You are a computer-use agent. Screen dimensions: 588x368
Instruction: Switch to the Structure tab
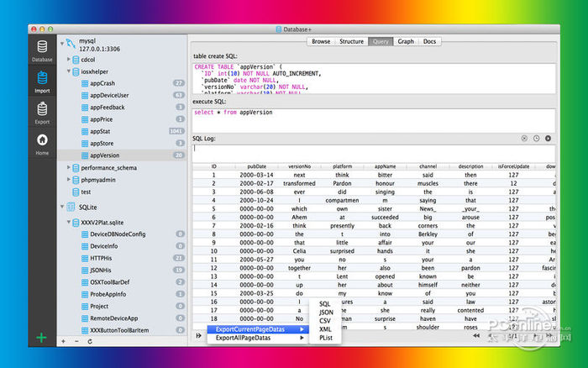pyautogui.click(x=351, y=41)
